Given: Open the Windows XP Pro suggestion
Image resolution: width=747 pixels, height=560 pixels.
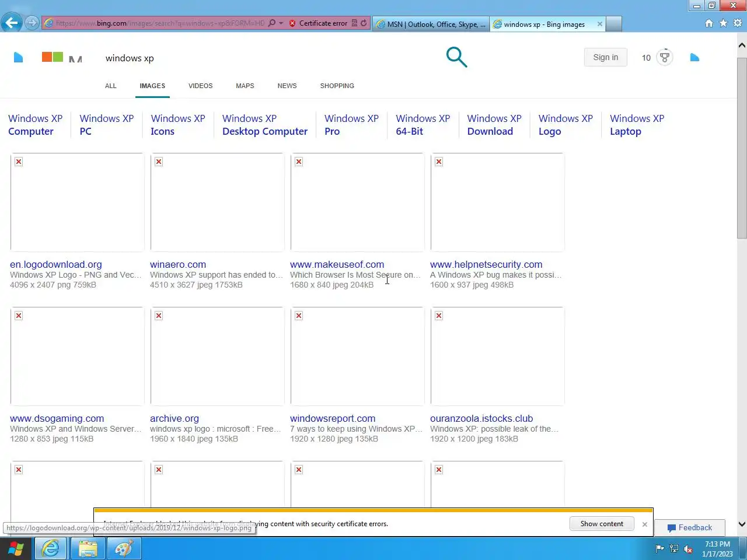Looking at the screenshot, I should (351, 125).
